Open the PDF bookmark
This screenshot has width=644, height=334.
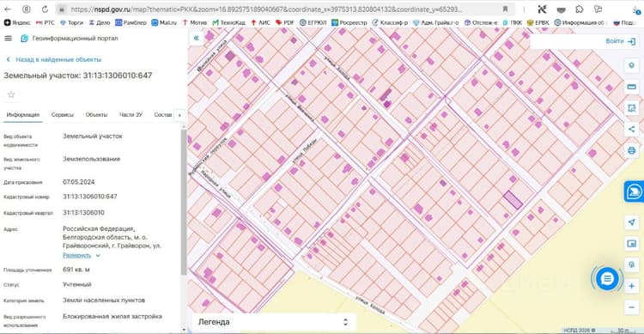(284, 22)
